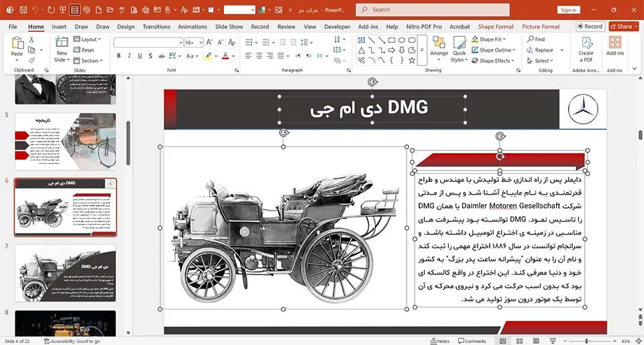644x345 pixels.
Task: Select the Oval shape in gallery
Action: 402,40
